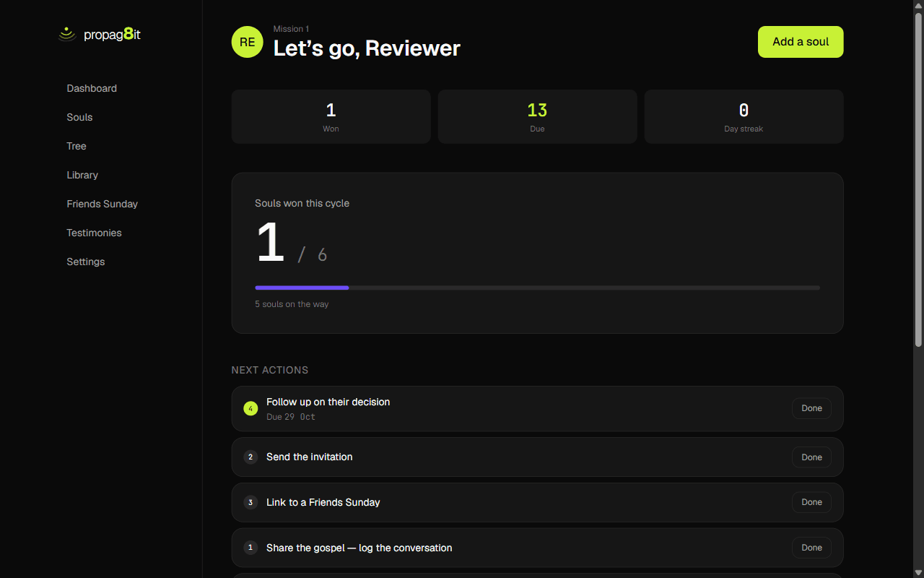Click step badge 2 beside Send the invitation
Viewport: 924px width, 578px height.
250,457
